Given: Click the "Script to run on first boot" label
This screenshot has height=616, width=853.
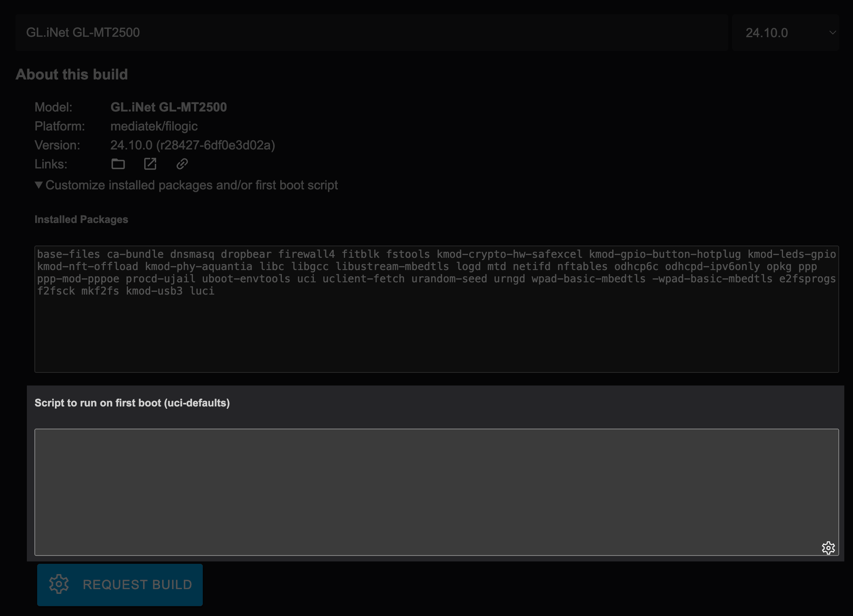Looking at the screenshot, I should coord(132,403).
